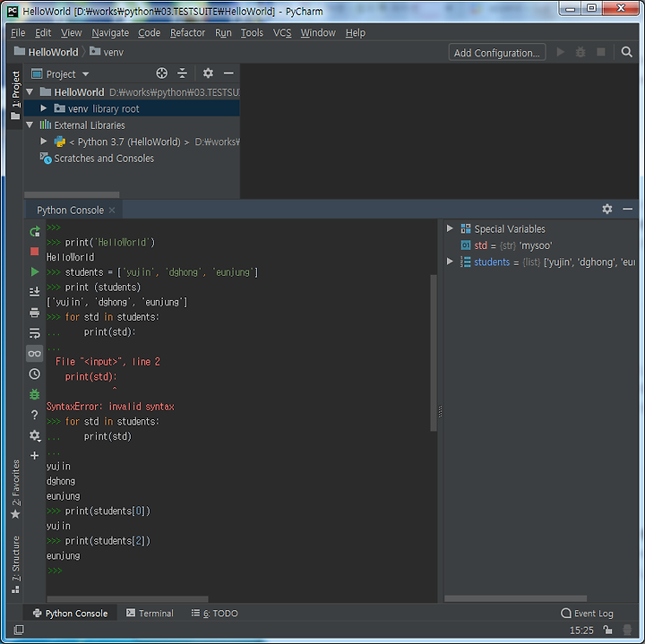Click console vertical scrollbar
The width and height of the screenshot is (645, 644).
tap(434, 352)
